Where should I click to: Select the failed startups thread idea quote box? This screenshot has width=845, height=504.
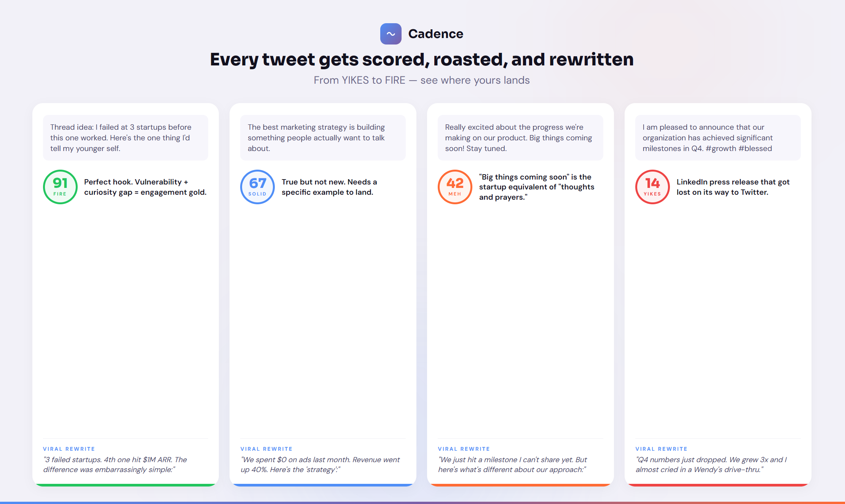[126, 138]
